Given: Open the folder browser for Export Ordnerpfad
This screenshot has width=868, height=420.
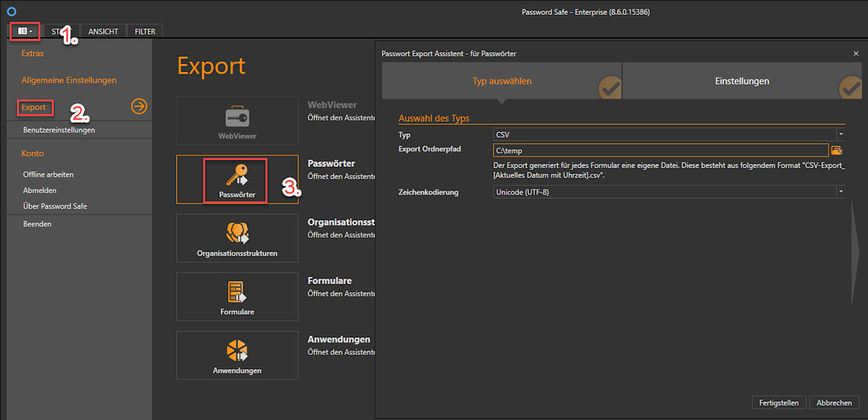Looking at the screenshot, I should tap(837, 150).
